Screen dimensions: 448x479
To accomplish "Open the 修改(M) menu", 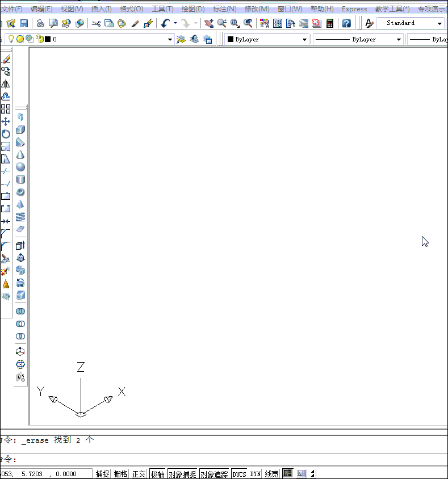I will [257, 9].
